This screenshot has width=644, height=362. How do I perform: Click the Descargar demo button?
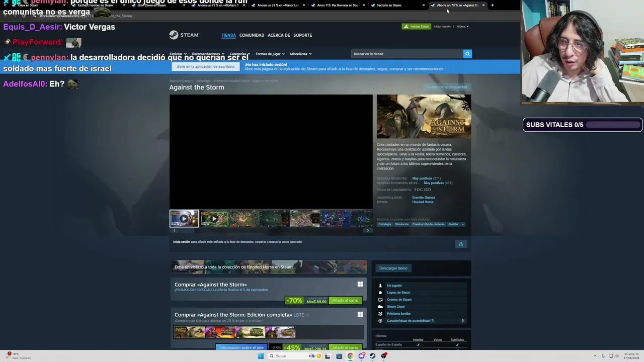click(x=393, y=268)
